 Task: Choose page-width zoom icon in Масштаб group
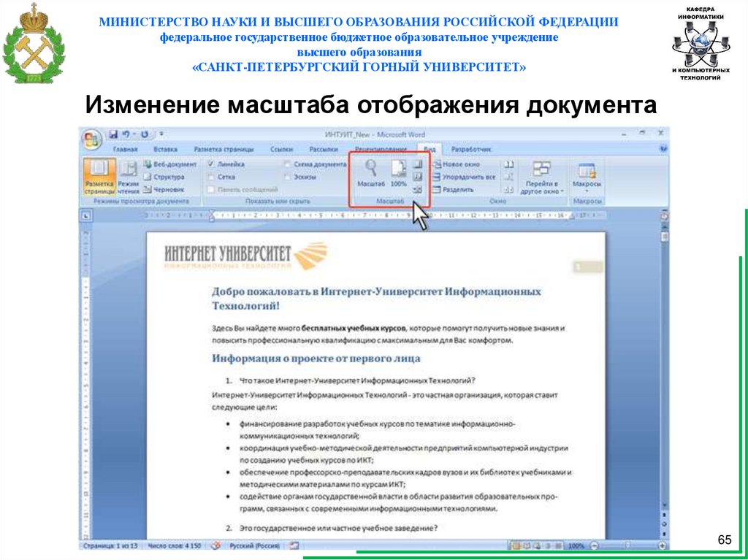(x=417, y=189)
